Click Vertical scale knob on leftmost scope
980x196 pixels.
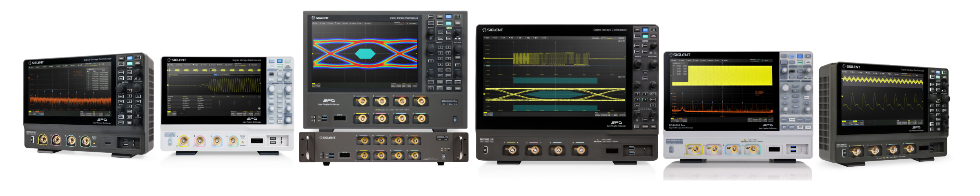click(x=121, y=88)
